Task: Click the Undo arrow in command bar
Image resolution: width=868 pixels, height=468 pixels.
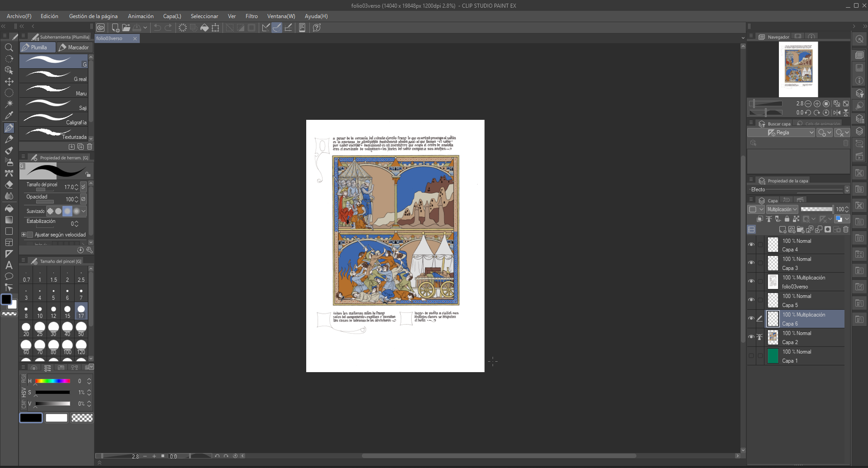Action: pos(157,28)
